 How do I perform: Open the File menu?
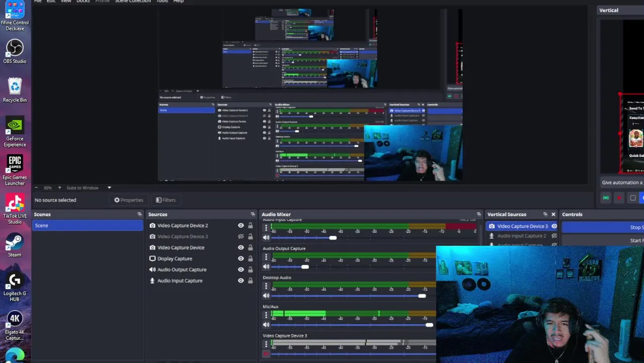point(38,1)
